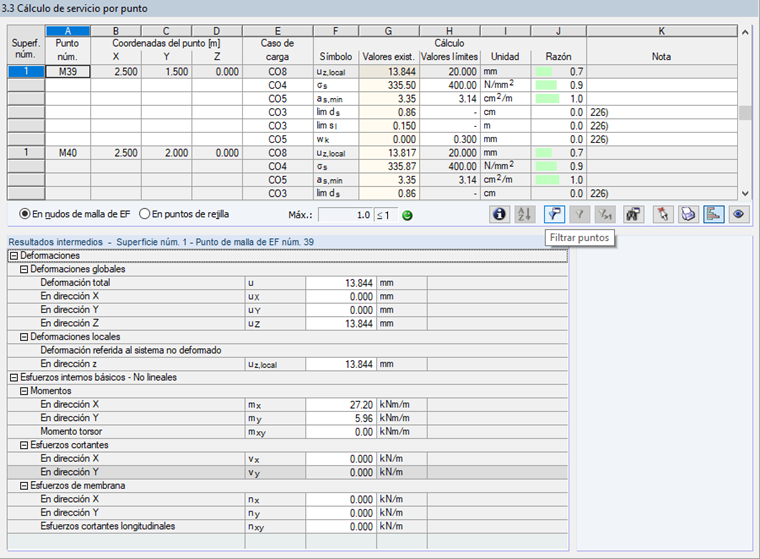This screenshot has height=559, width=760.
Task: Click the funnel filter with >1 icon
Action: point(604,214)
